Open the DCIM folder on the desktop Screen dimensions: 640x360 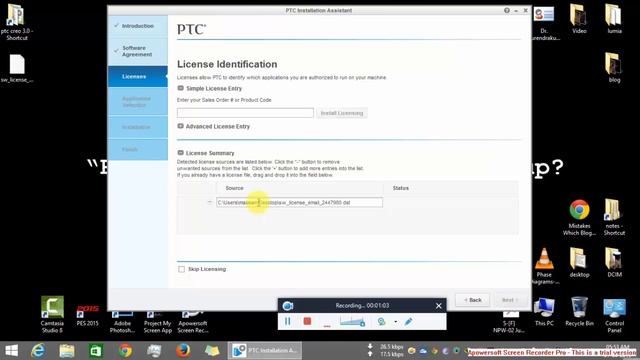point(614,263)
